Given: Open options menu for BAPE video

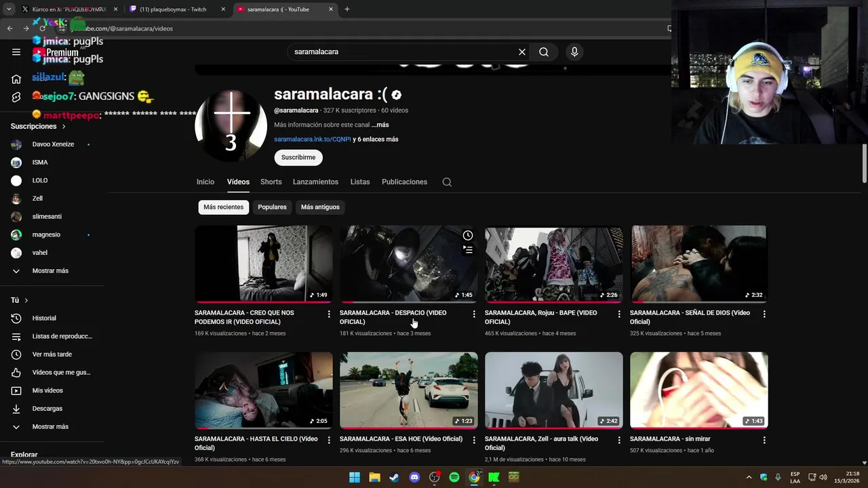Looking at the screenshot, I should (x=619, y=314).
